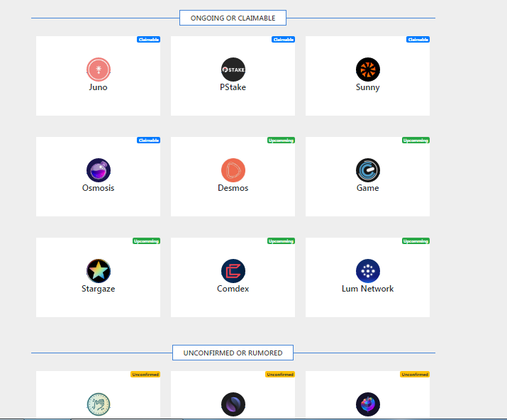507x420 pixels.
Task: Open the Osmosis airdrop name link
Action: tap(99, 188)
